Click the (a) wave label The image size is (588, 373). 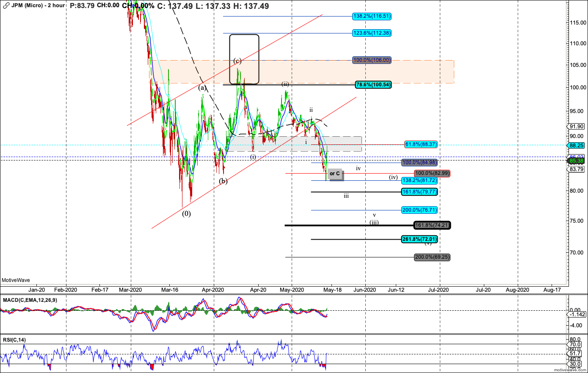pyautogui.click(x=202, y=88)
